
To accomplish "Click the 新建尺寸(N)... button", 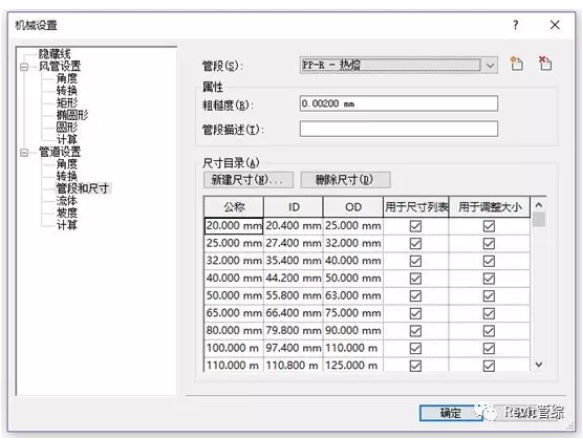I will tap(248, 180).
